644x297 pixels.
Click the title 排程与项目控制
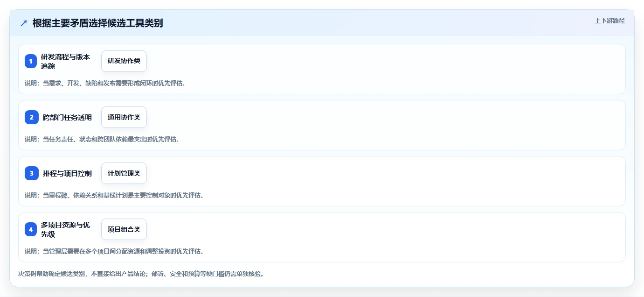(67, 173)
